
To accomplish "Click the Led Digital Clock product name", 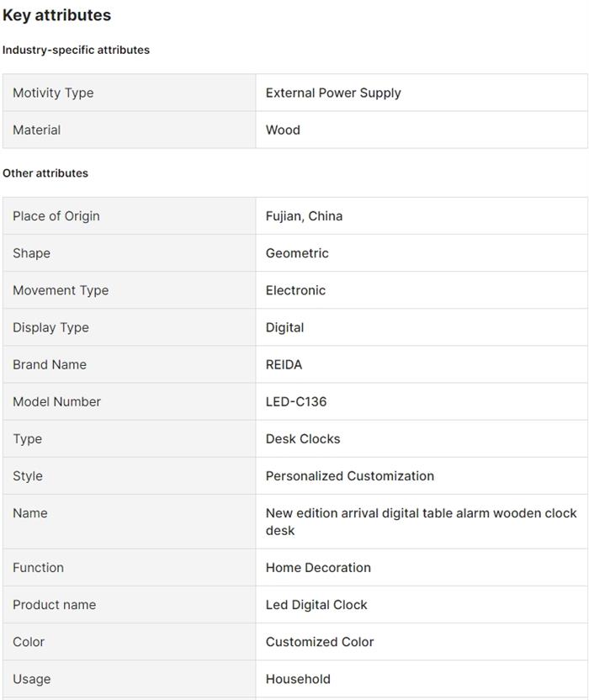I will [x=316, y=604].
